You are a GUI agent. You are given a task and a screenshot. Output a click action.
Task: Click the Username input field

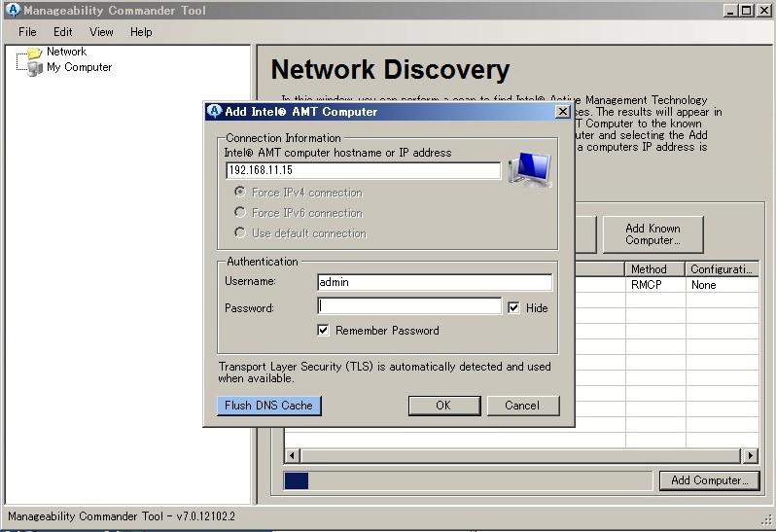[435, 282]
